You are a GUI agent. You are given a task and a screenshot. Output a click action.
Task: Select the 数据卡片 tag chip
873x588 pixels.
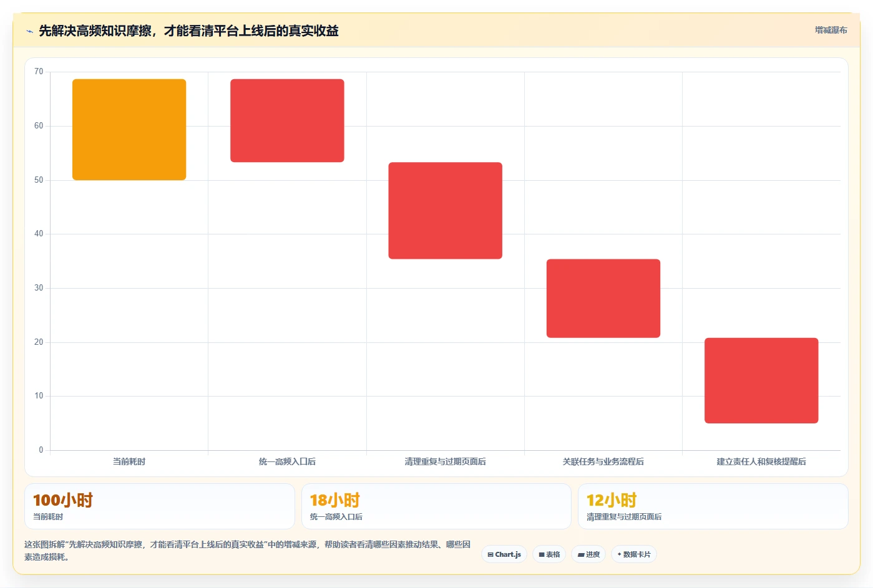pyautogui.click(x=634, y=554)
